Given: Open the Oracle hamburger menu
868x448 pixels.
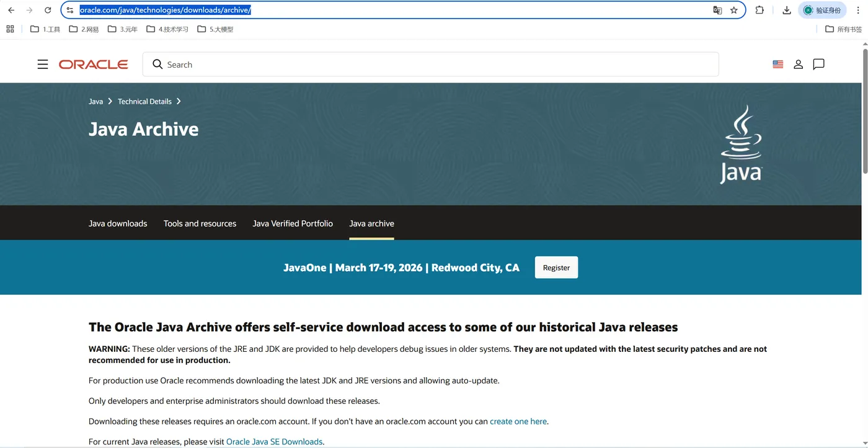Looking at the screenshot, I should point(43,65).
